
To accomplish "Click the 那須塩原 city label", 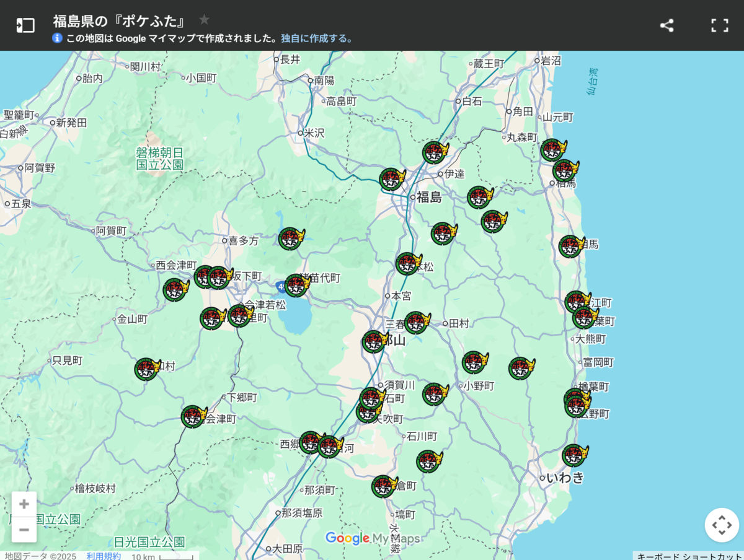I will tap(302, 513).
